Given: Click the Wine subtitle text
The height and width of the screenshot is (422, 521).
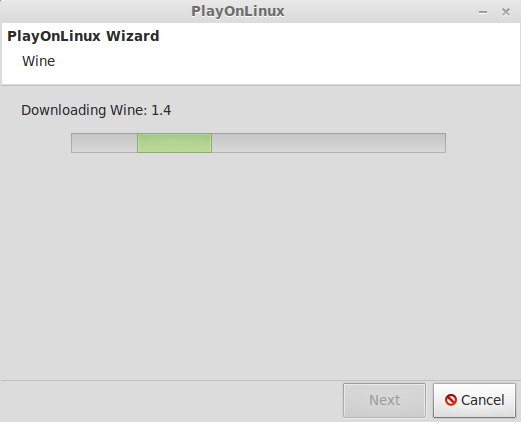Looking at the screenshot, I should pos(38,61).
